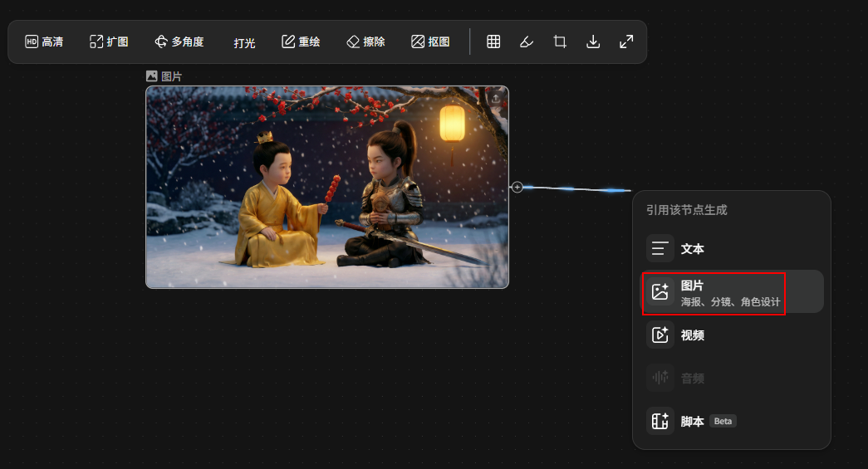
Task: Click the 图片 node label above image
Action: click(x=164, y=76)
